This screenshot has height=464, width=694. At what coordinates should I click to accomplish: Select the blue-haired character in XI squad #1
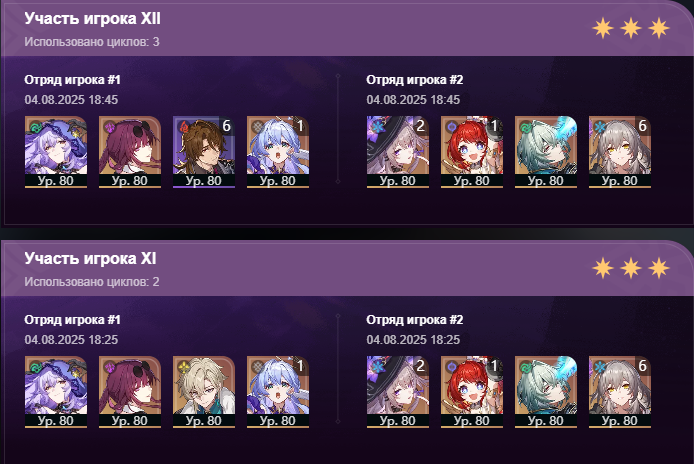278,392
